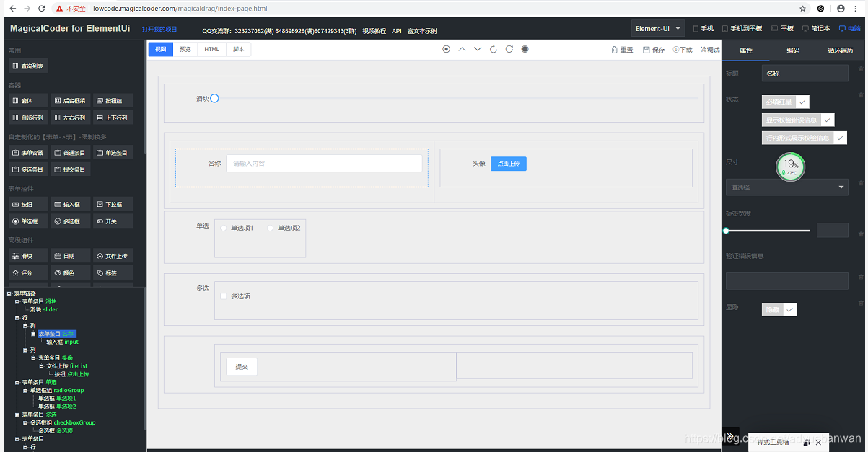
Task: Pick the 表单容器 form component
Action: pos(28,152)
